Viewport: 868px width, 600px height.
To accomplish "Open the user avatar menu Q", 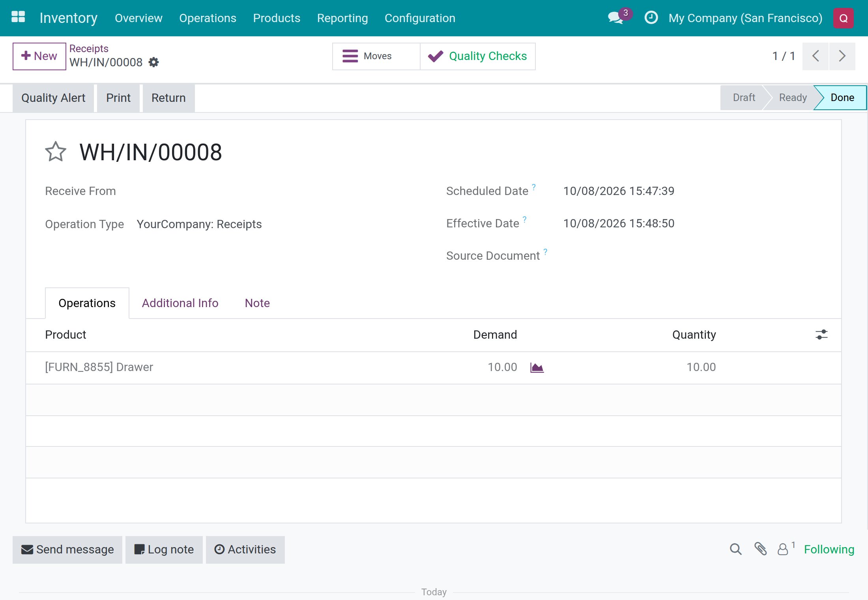I will (x=844, y=18).
